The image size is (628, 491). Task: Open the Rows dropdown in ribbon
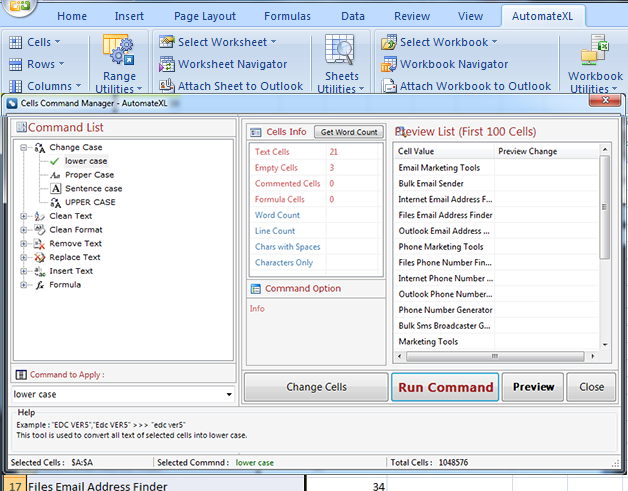coord(61,64)
